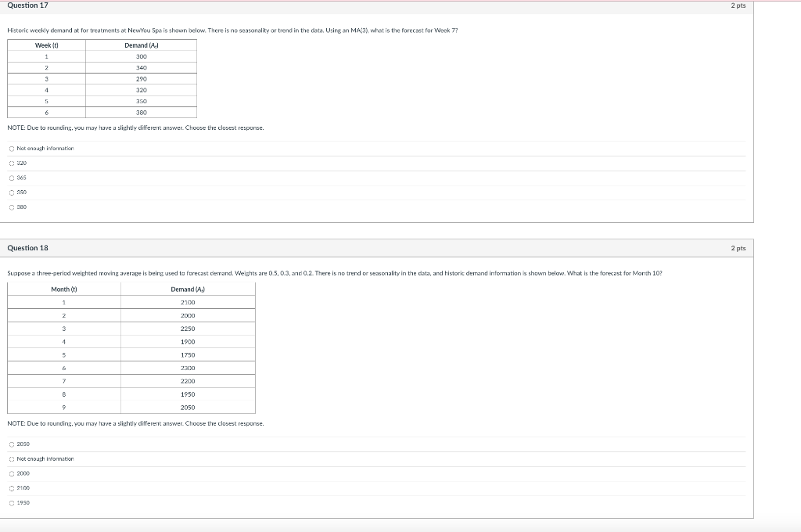This screenshot has width=801, height=532.
Task: Choose 'Not enough information' for Question 17
Action: 11,148
